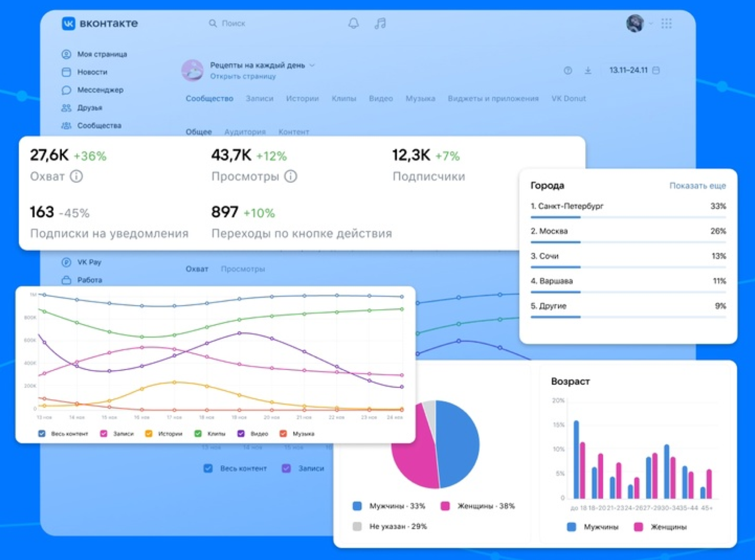Toggle the Музыка chart checkbox

tap(283, 433)
